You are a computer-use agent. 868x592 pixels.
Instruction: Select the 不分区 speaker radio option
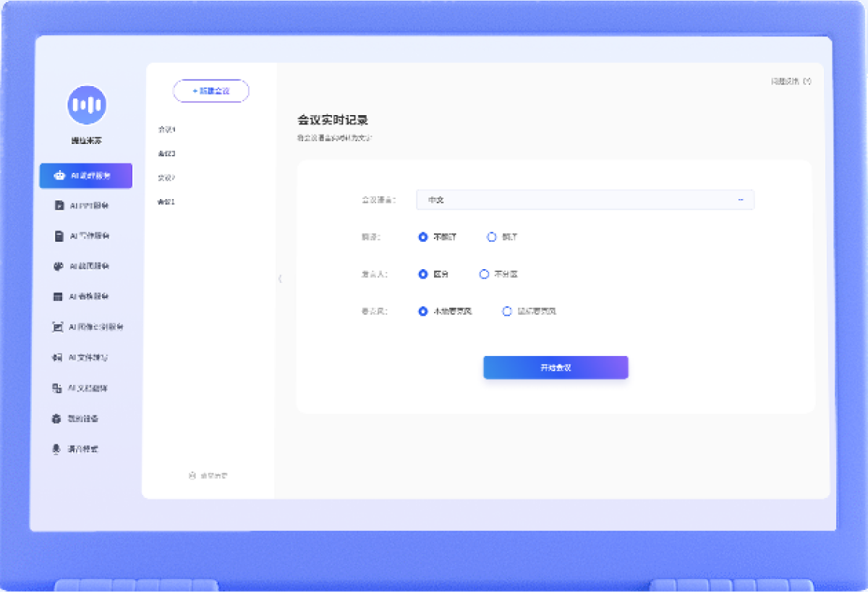(499, 274)
